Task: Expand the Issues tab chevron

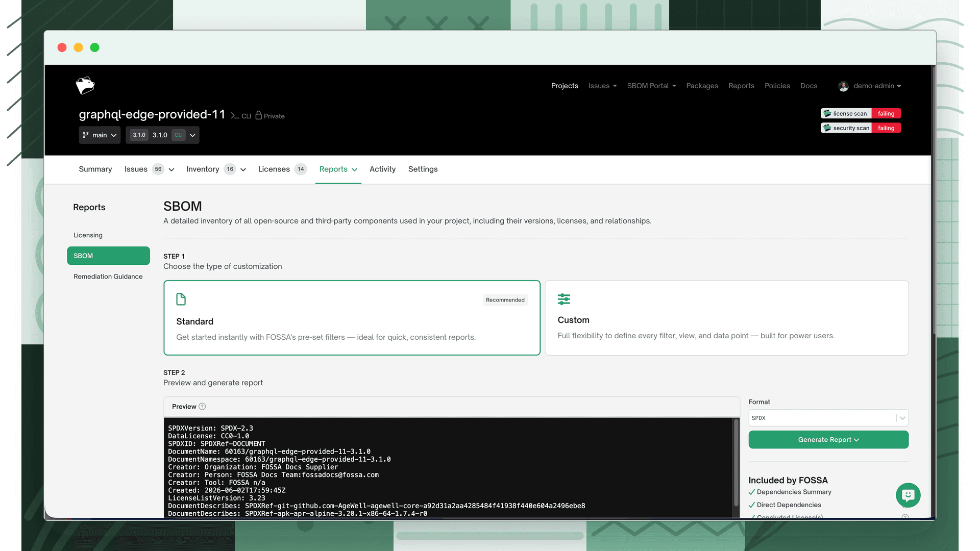Action: (171, 170)
